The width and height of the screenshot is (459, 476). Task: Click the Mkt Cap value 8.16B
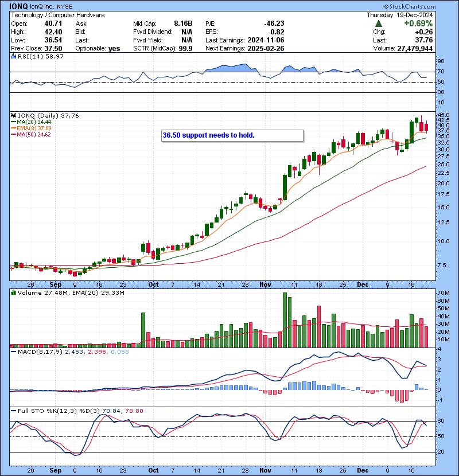183,24
